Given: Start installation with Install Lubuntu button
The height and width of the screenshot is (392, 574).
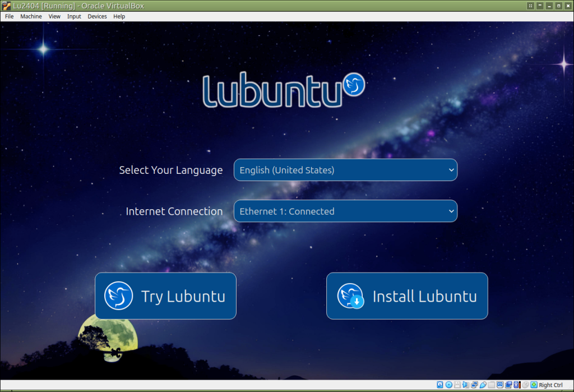Looking at the screenshot, I should point(407,296).
